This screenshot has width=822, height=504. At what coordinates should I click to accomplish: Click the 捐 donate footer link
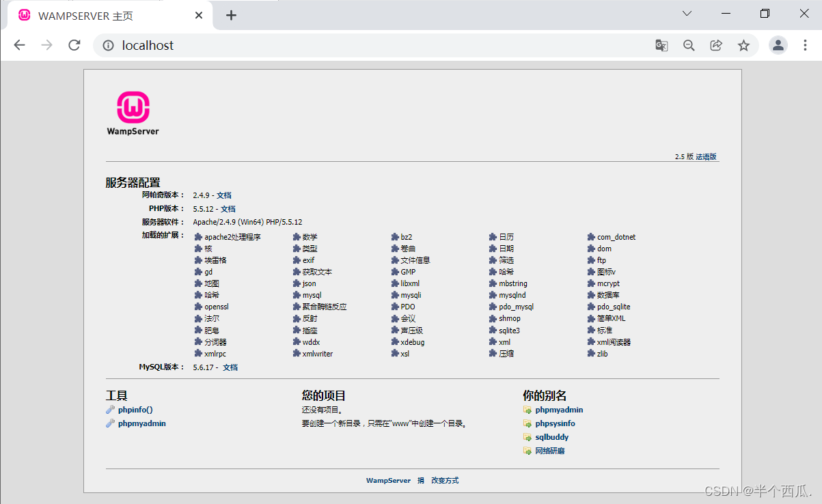(x=421, y=481)
